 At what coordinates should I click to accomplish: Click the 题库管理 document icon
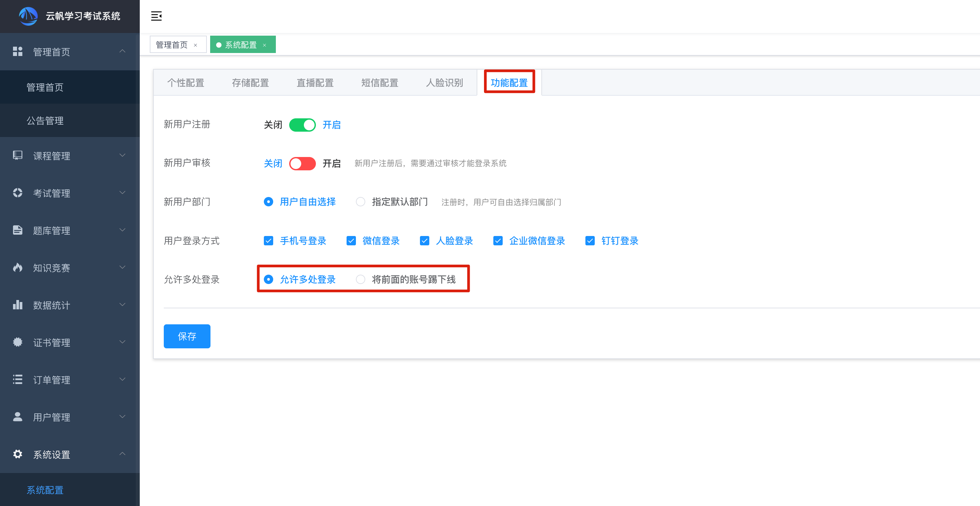[17, 230]
